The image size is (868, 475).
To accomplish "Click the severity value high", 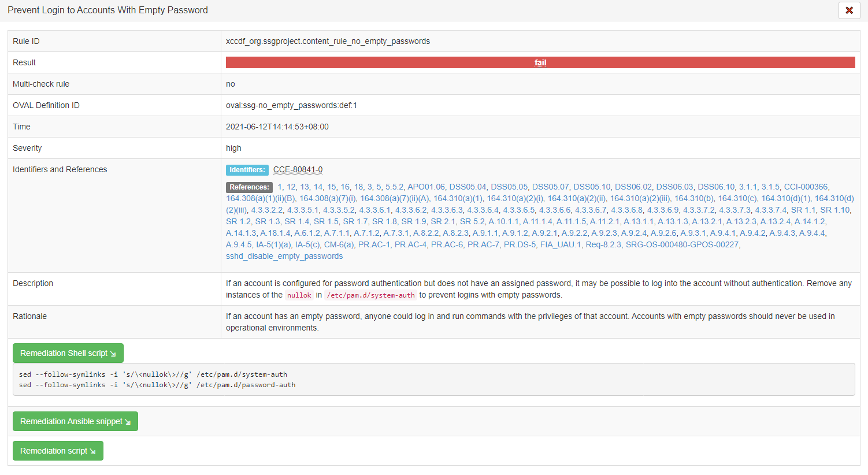I will coord(233,148).
